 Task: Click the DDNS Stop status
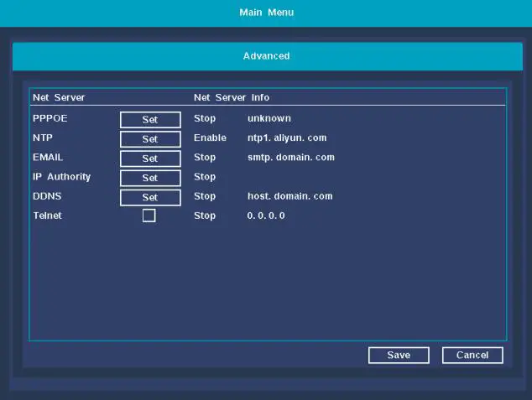[x=205, y=196]
